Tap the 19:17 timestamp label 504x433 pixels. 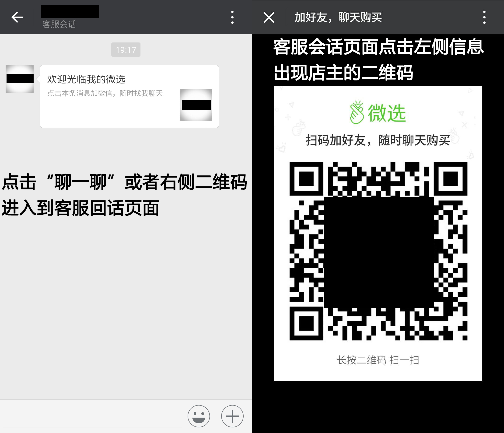(x=126, y=50)
